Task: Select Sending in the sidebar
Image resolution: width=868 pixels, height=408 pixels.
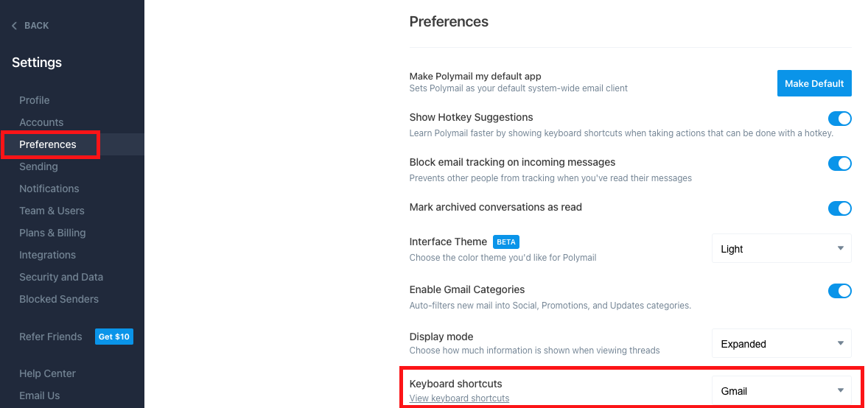Action: pos(38,166)
